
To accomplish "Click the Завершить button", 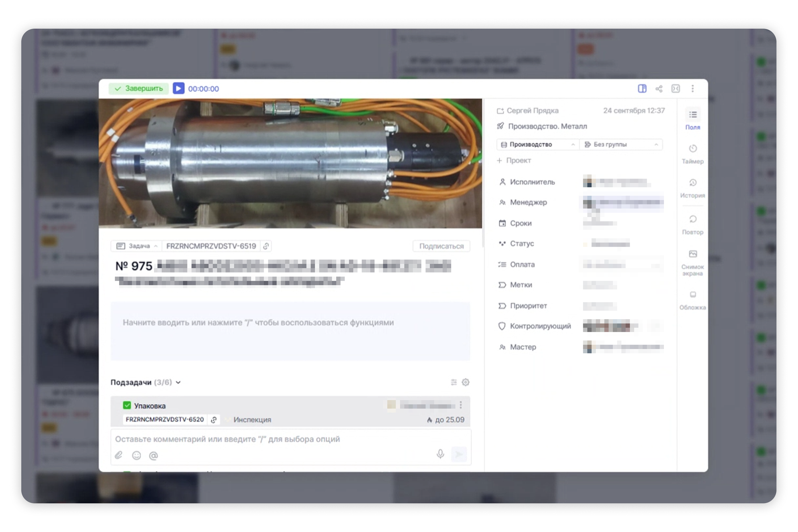I will (138, 89).
